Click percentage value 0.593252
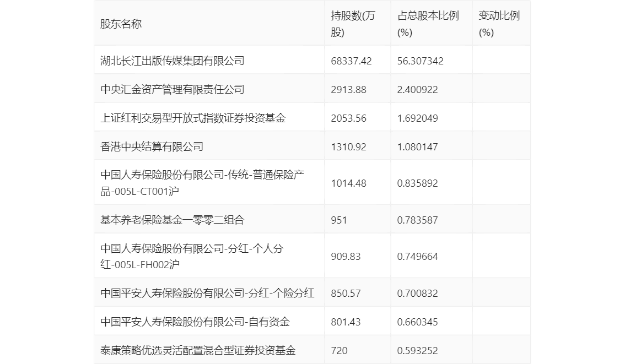Image resolution: width=625 pixels, height=364 pixels. [417, 350]
